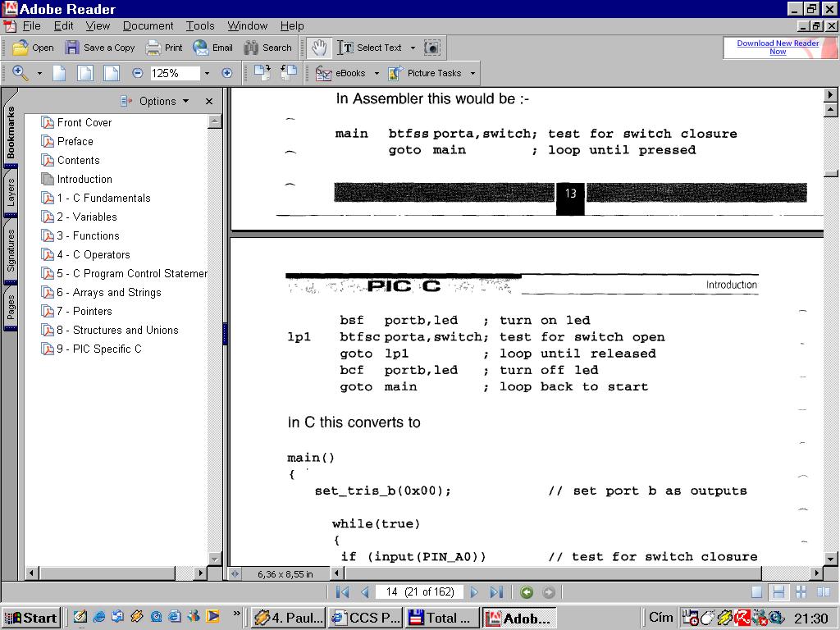Go back to the previous view
This screenshot has height=630, width=840.
pos(527,592)
